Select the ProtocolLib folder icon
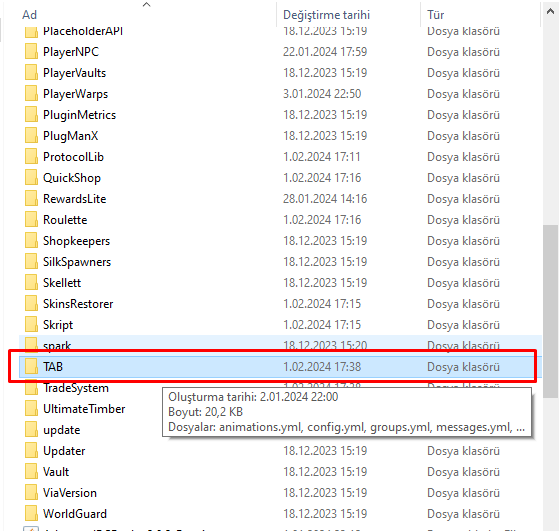Image resolution: width=559 pixels, height=531 pixels. tap(31, 157)
